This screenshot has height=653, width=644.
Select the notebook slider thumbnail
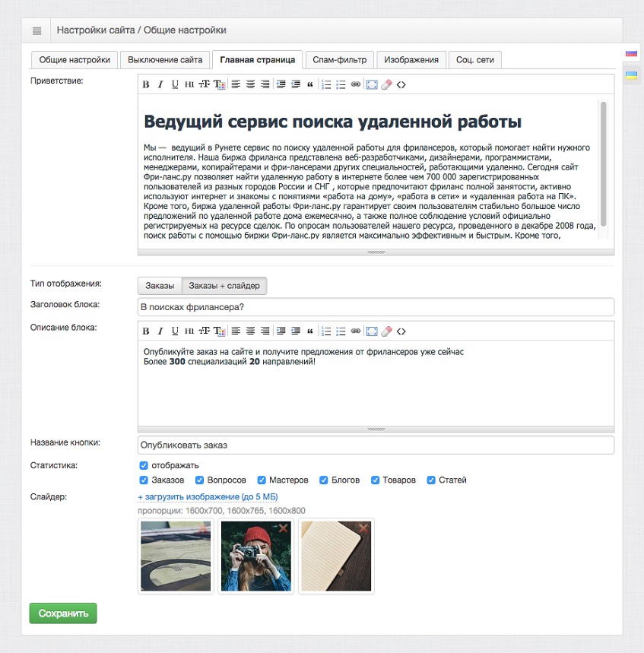tap(336, 556)
